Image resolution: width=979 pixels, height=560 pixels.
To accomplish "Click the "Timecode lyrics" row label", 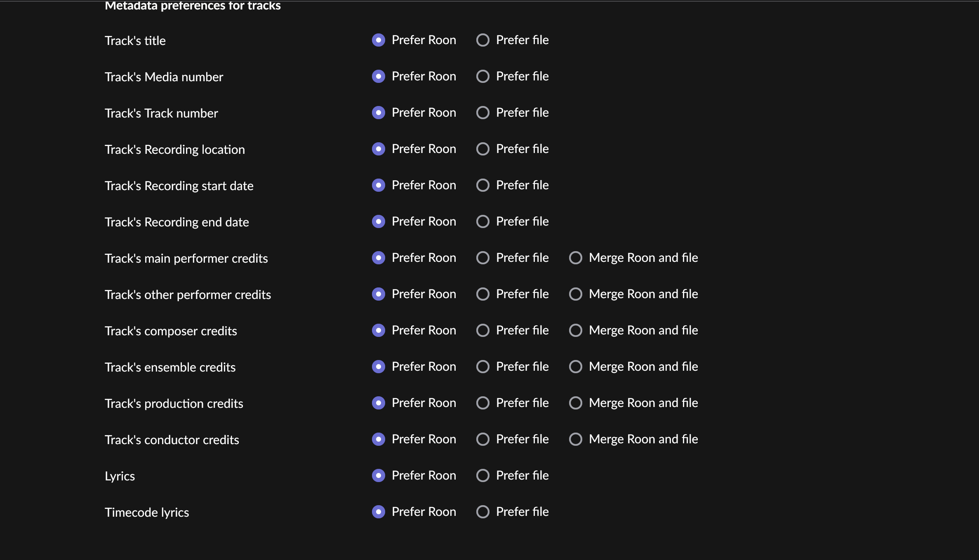I will pos(147,513).
